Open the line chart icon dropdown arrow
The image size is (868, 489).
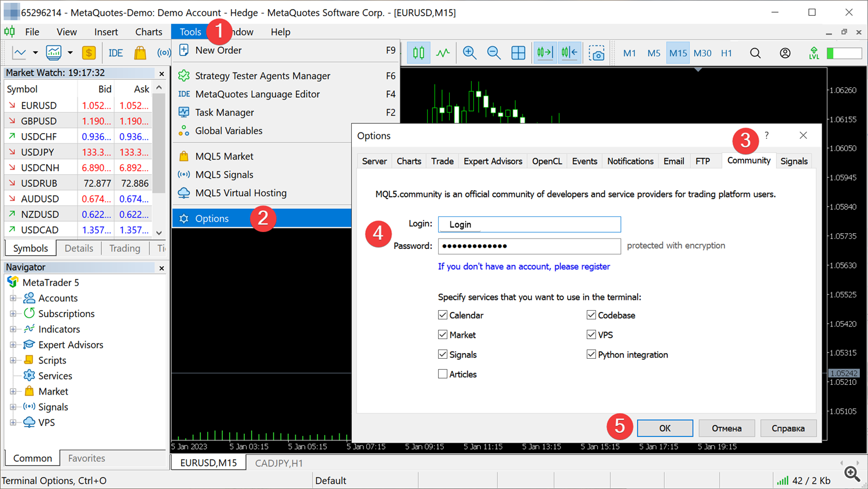pyautogui.click(x=35, y=53)
